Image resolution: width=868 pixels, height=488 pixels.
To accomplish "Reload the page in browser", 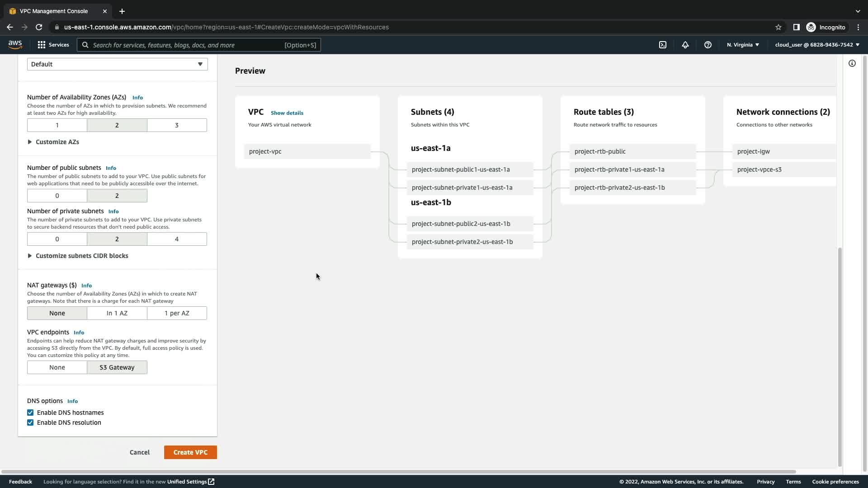I will 39,27.
